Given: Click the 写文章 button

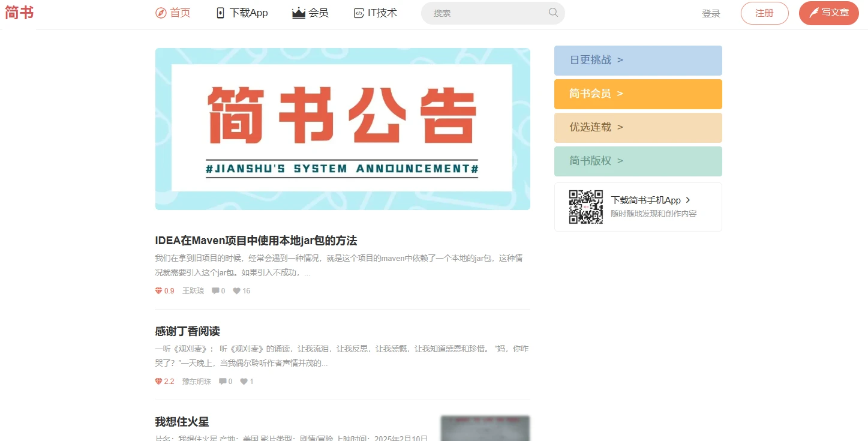Looking at the screenshot, I should 829,13.
